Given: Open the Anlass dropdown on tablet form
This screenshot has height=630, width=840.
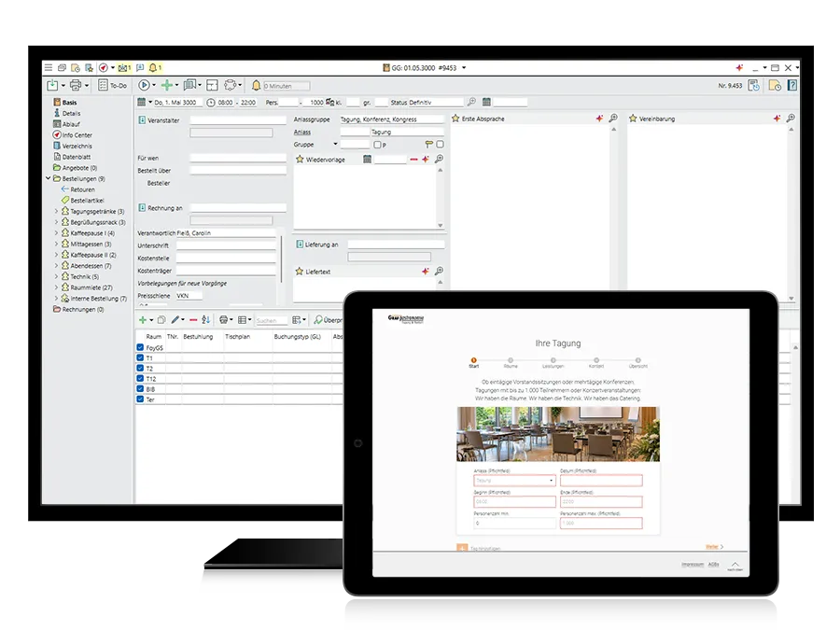Looking at the screenshot, I should coord(514,481).
